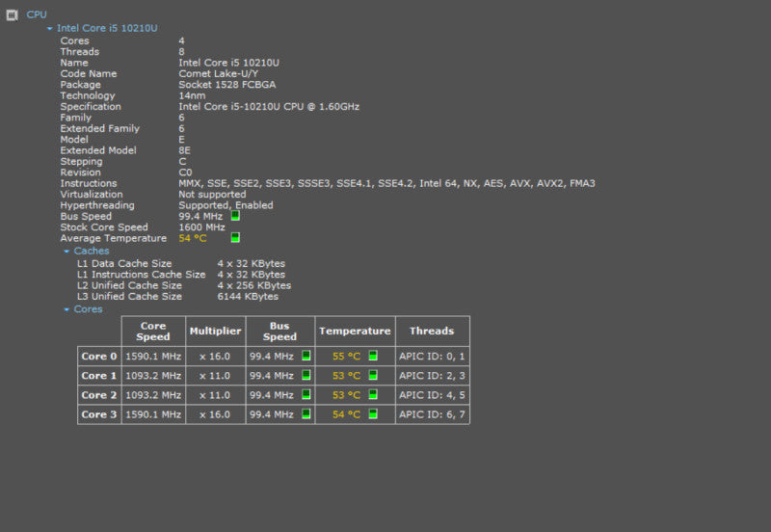The width and height of the screenshot is (771, 532).
Task: Collapse the Caches section arrow
Action: (x=66, y=252)
